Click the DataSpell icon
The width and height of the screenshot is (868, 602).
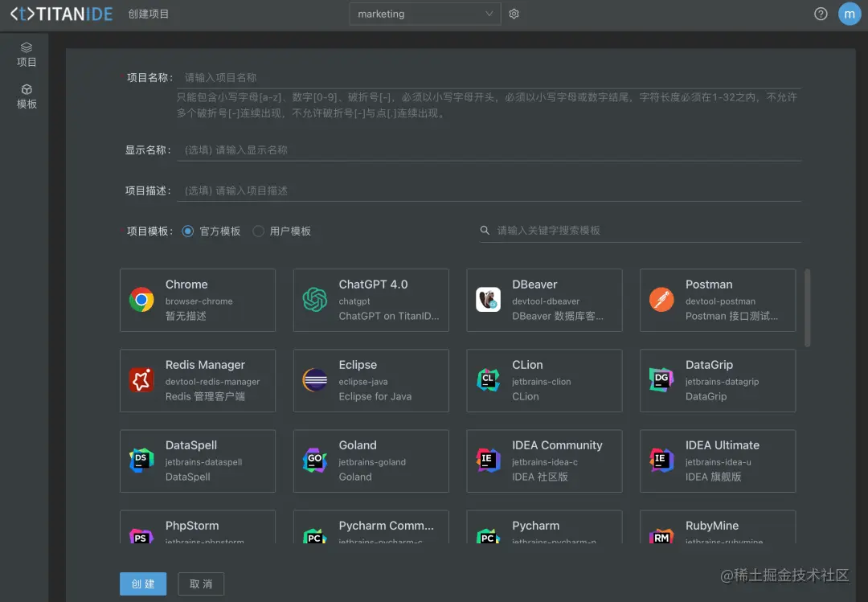click(x=141, y=461)
